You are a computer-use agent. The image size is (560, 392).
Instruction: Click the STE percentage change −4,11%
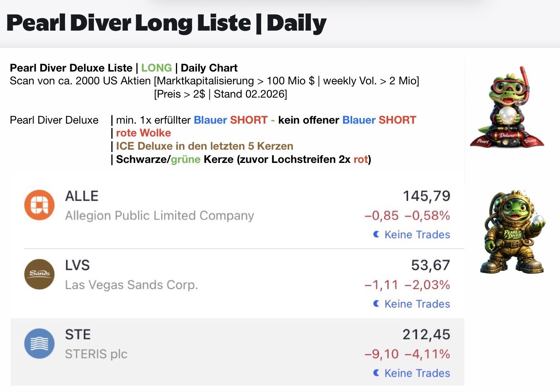(427, 354)
